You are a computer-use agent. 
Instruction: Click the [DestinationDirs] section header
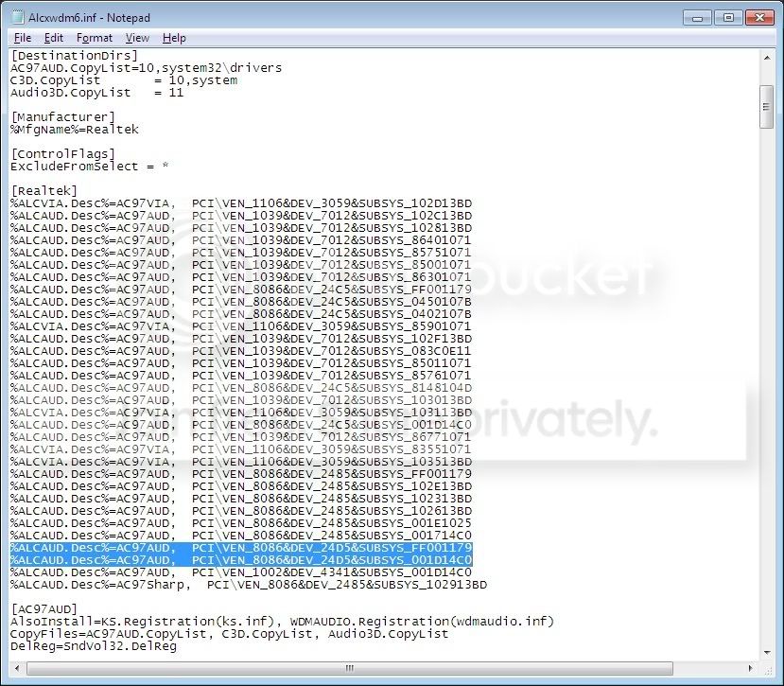(x=74, y=56)
